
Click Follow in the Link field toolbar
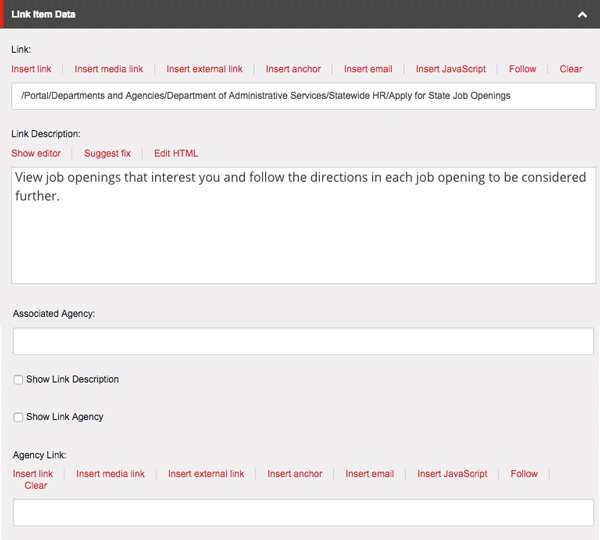522,69
